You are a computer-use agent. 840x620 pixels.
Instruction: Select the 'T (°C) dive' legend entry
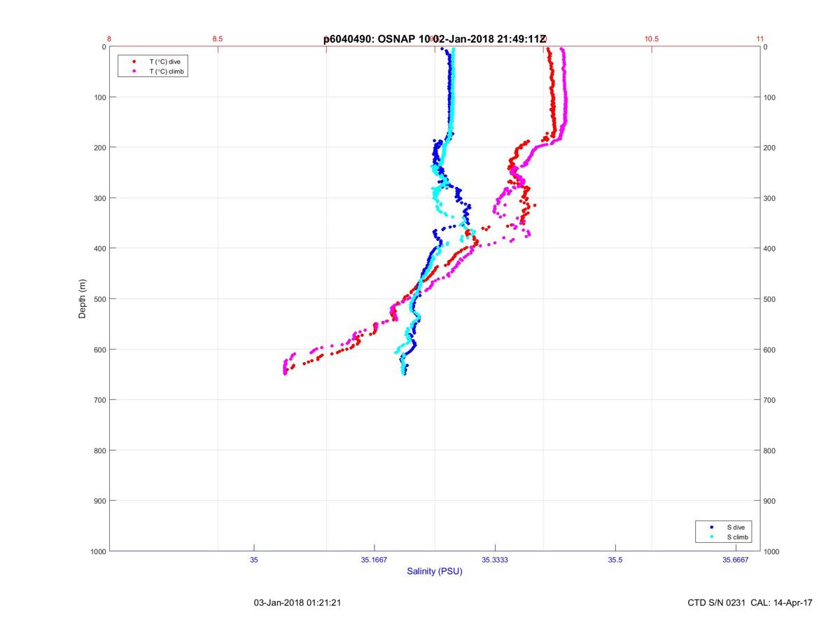pyautogui.click(x=164, y=62)
